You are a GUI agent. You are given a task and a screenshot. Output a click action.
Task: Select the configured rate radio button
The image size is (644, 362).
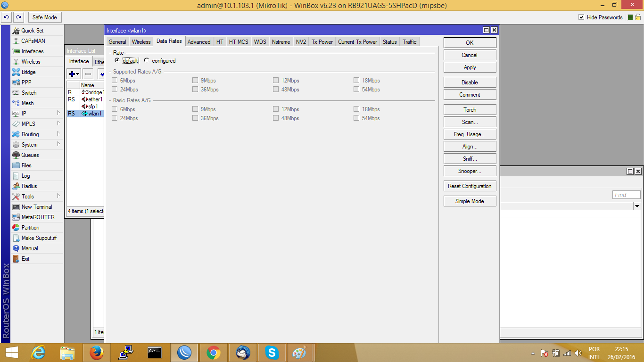tap(147, 61)
